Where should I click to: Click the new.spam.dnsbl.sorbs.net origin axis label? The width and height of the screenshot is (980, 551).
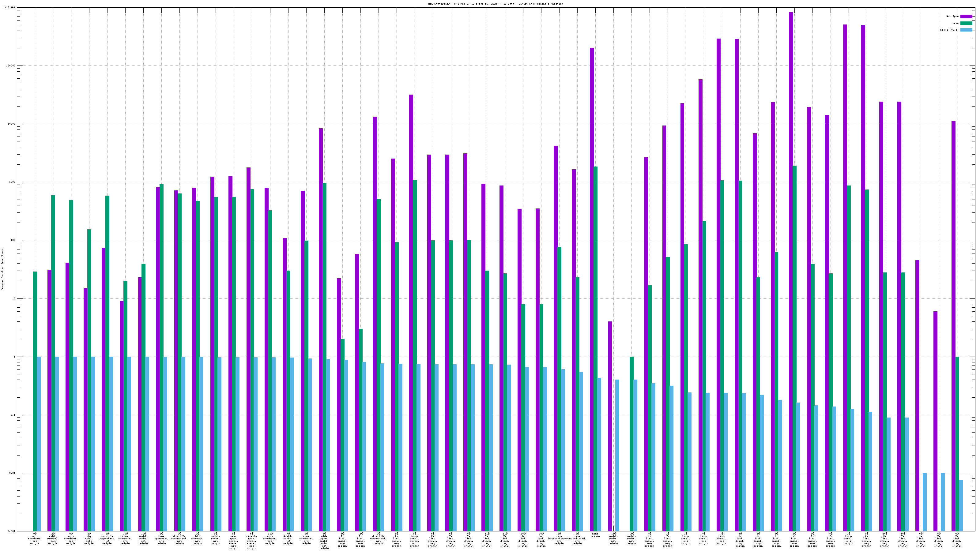tap(234, 541)
